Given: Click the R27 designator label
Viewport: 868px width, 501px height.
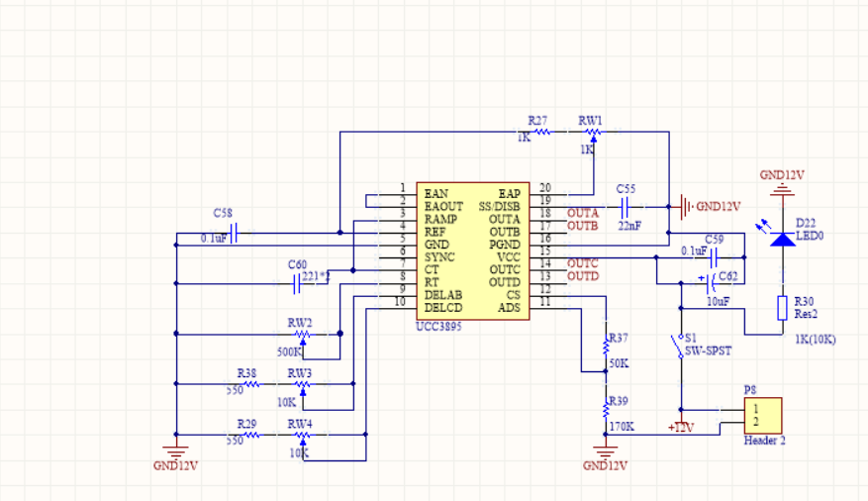Looking at the screenshot, I should pos(537,121).
